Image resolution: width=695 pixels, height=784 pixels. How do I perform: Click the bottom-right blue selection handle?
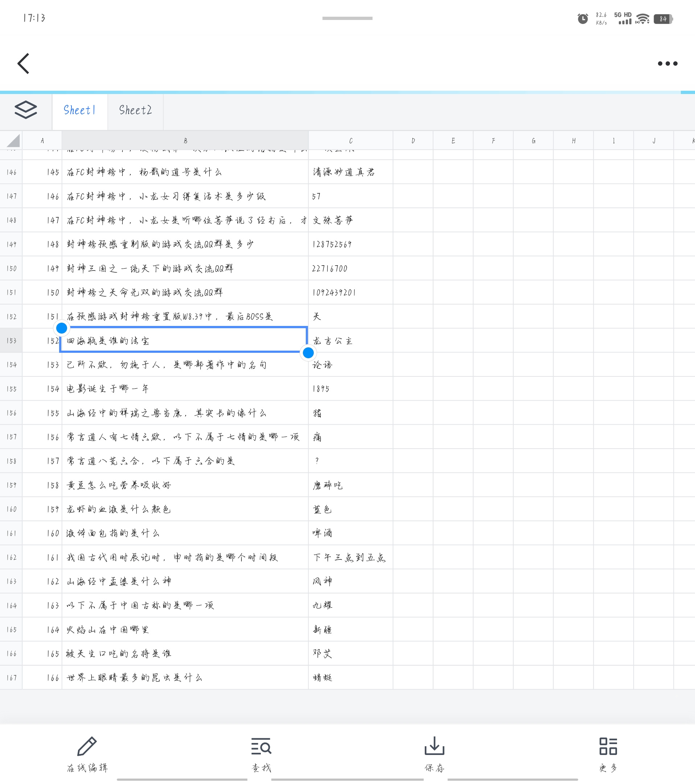308,352
